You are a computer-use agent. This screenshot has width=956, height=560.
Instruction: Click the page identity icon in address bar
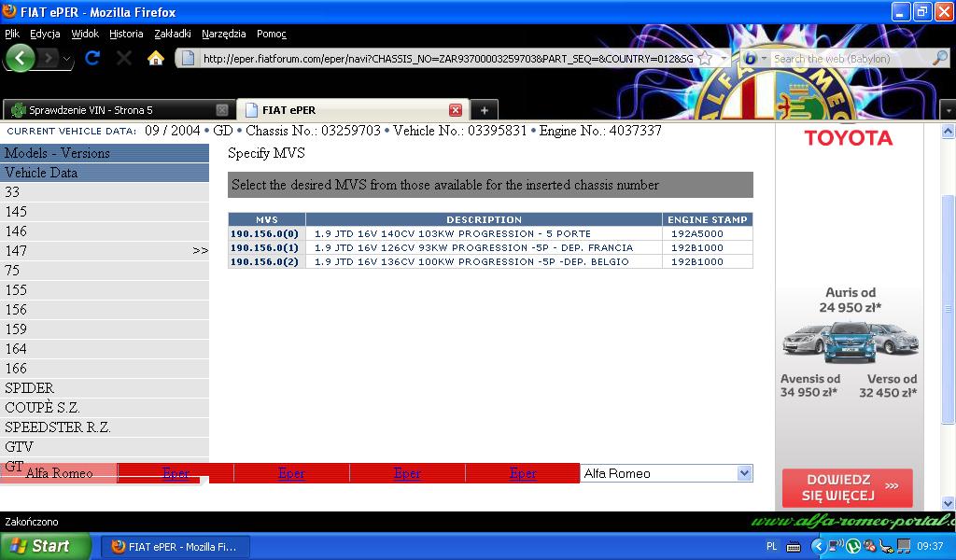pos(189,59)
